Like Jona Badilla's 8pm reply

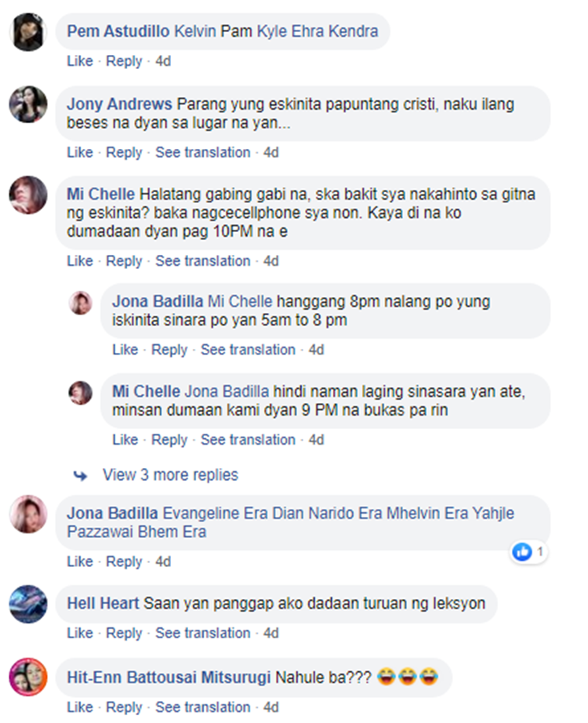tap(125, 350)
